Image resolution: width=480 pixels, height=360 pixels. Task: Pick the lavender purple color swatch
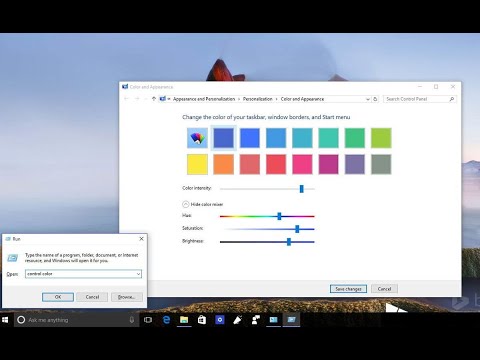tap(355, 164)
